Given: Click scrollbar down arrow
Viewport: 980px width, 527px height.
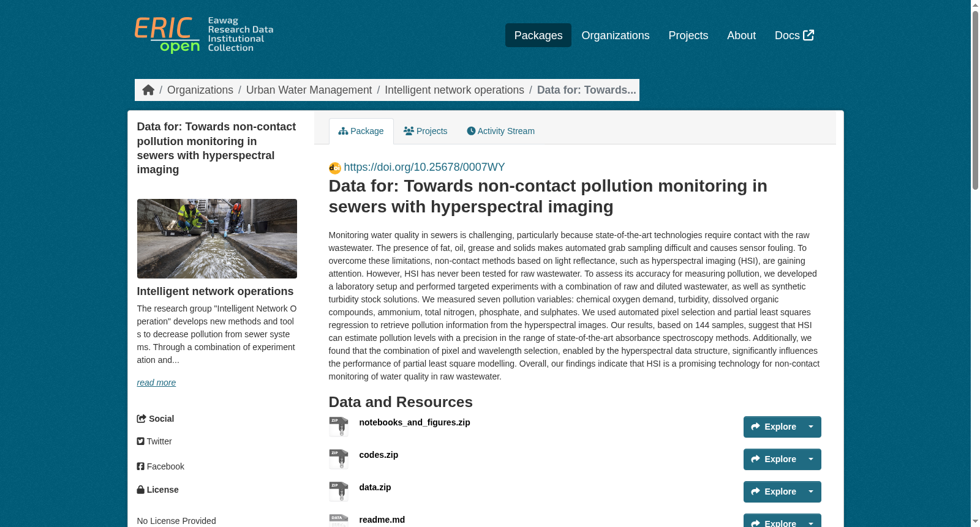Looking at the screenshot, I should point(975,522).
